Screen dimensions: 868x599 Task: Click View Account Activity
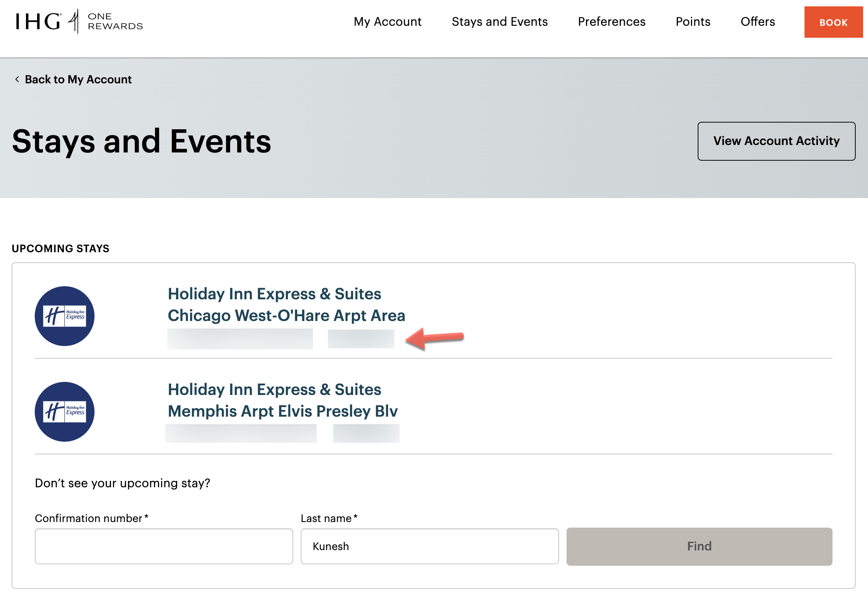(x=776, y=141)
